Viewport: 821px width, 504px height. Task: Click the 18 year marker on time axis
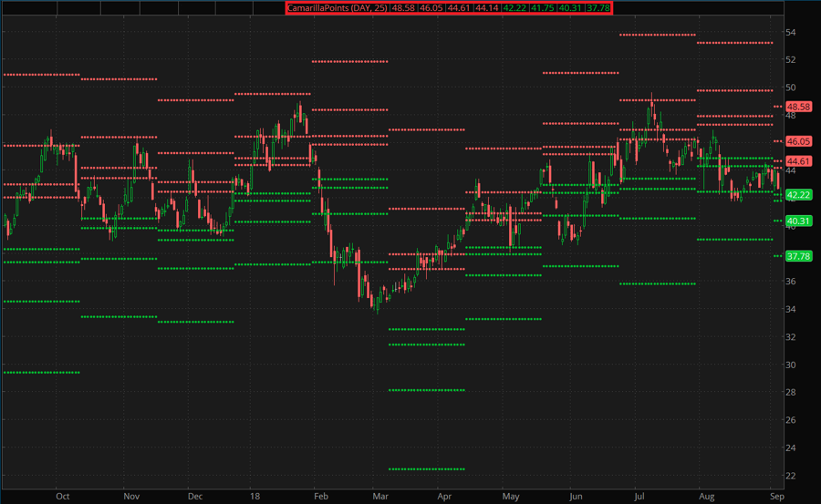click(255, 497)
